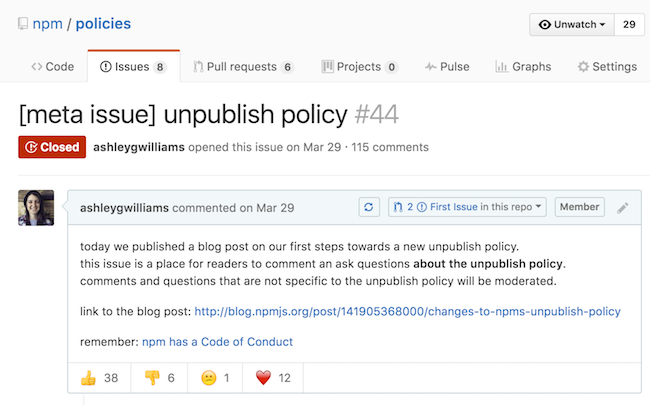Select the Issues tab

(133, 66)
